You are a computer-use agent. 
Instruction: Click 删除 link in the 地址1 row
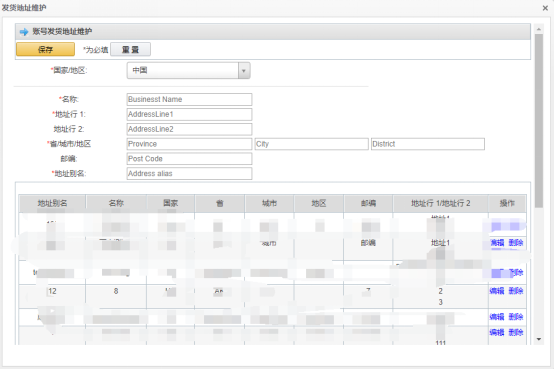515,242
